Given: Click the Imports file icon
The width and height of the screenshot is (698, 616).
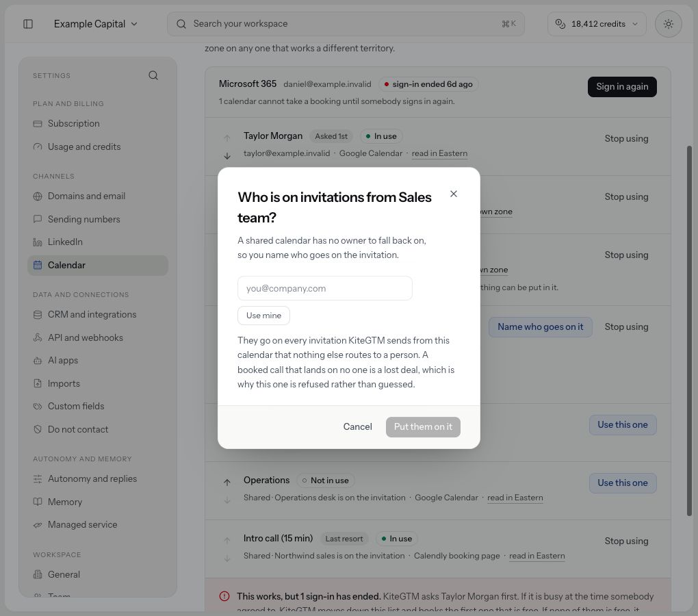Looking at the screenshot, I should click(x=38, y=384).
